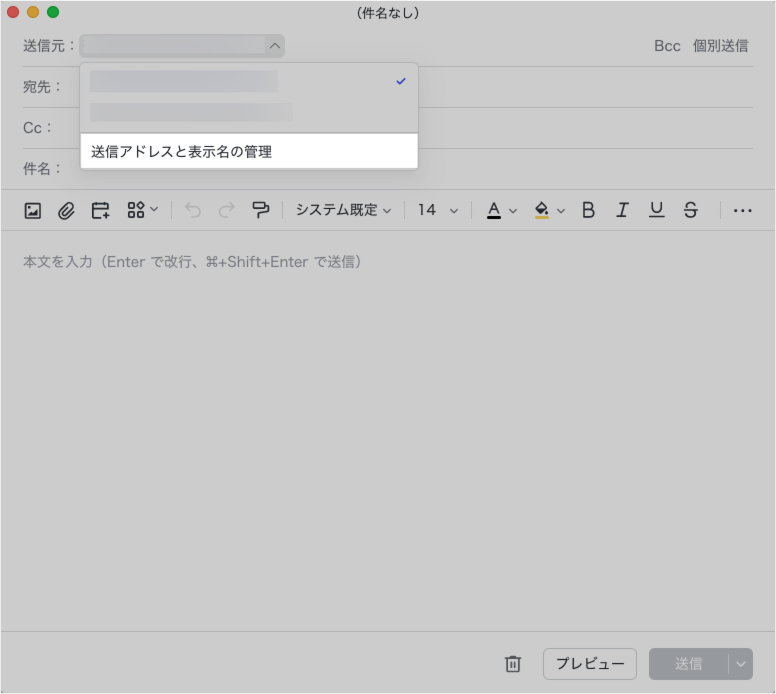Viewport: 776px width, 694px height.
Task: Click the format painter icon
Action: (x=261, y=210)
